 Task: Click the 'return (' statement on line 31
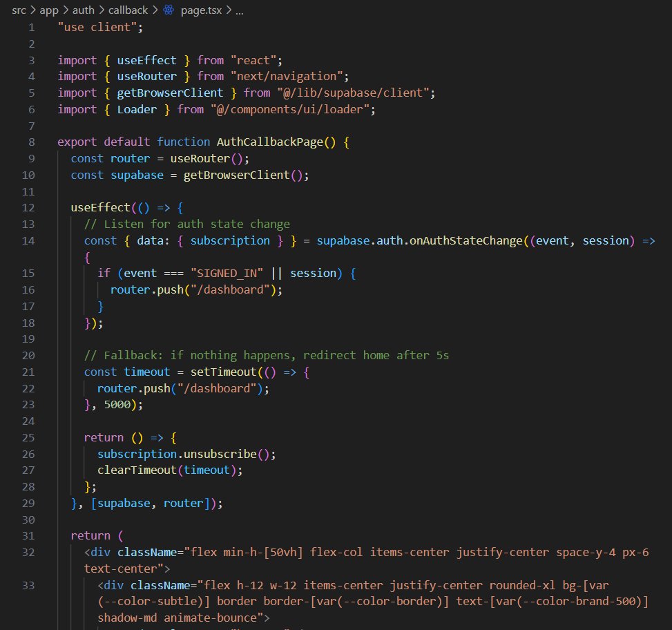97,536
